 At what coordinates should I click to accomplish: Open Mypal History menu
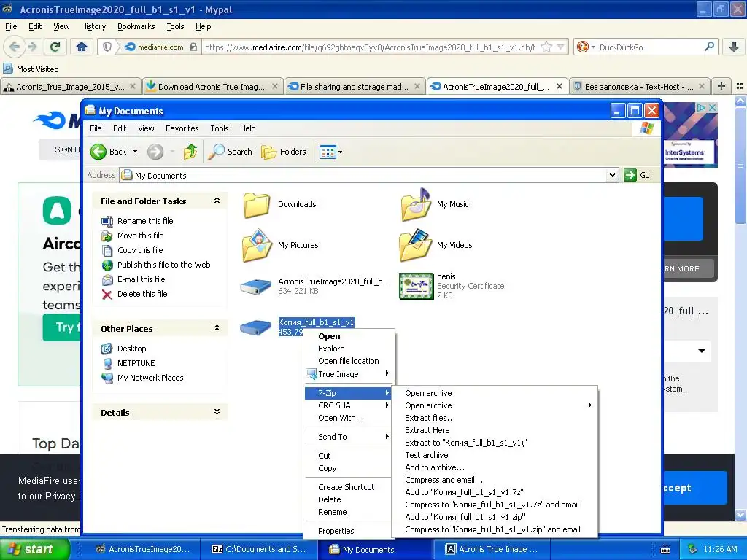(93, 26)
